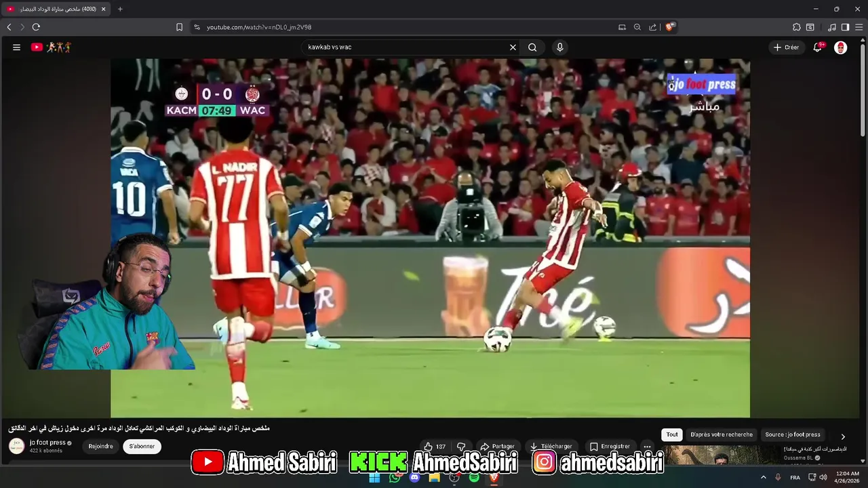Open the Windows Start menu
This screenshot has height=488, width=868.
point(374,477)
